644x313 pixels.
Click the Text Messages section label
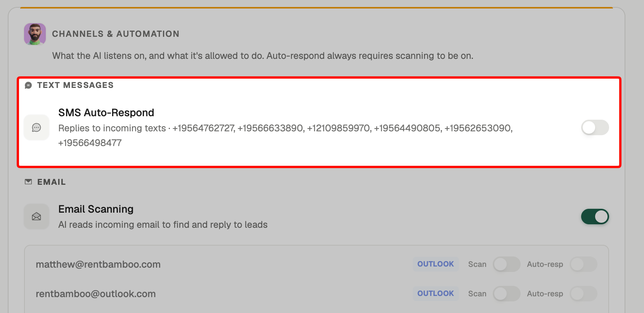pos(75,85)
